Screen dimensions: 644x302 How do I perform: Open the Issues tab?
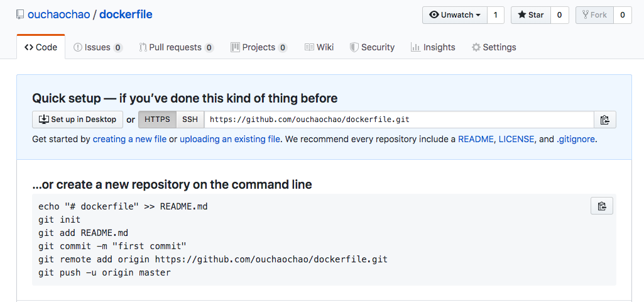point(98,47)
